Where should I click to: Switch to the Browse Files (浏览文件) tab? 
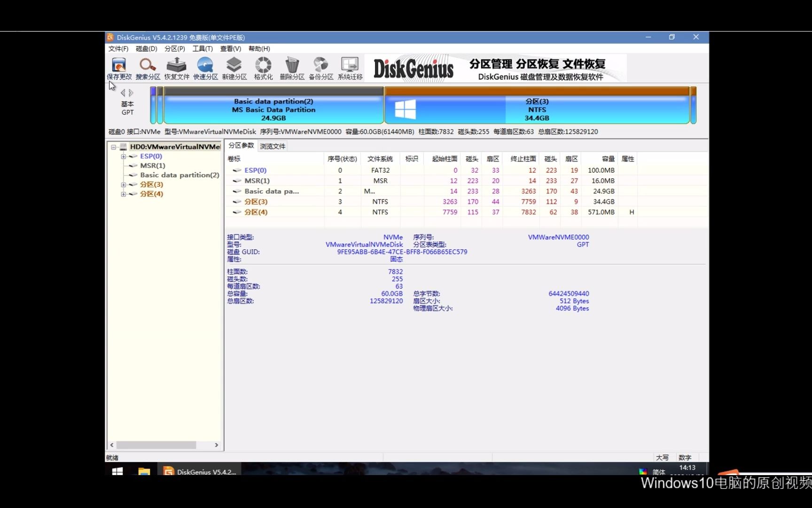pyautogui.click(x=273, y=146)
